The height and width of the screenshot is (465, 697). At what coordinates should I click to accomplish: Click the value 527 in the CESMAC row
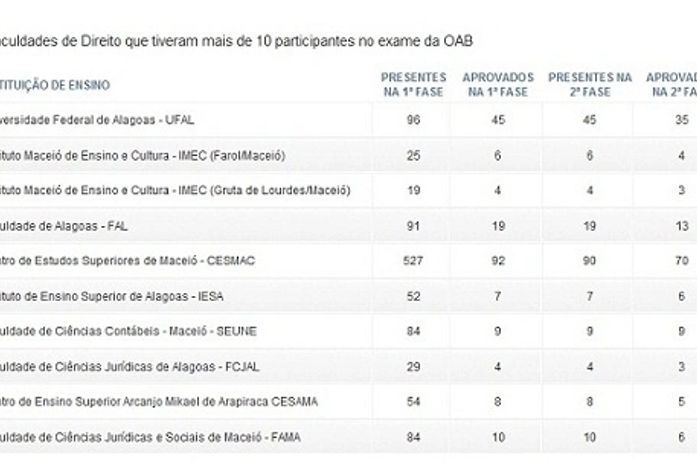coord(413,261)
